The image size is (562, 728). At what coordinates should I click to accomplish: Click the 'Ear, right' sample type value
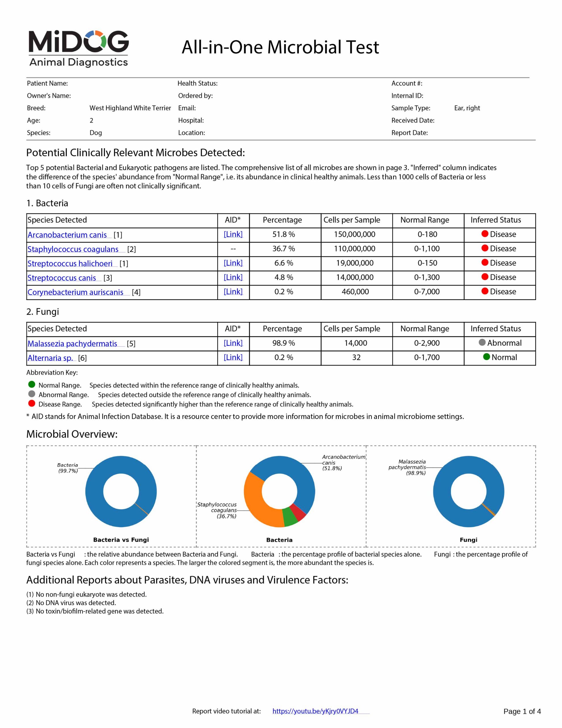[x=467, y=108]
